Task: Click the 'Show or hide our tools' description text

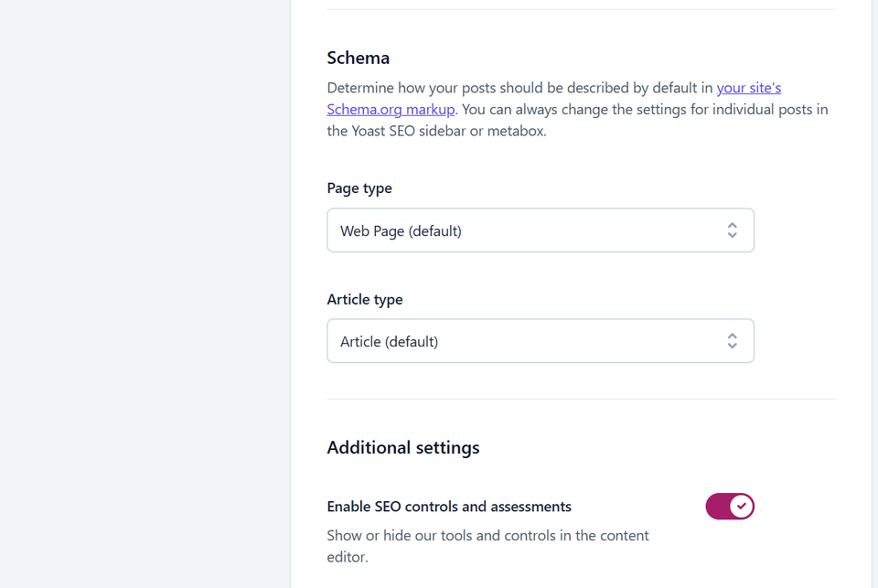Action: pyautogui.click(x=487, y=546)
